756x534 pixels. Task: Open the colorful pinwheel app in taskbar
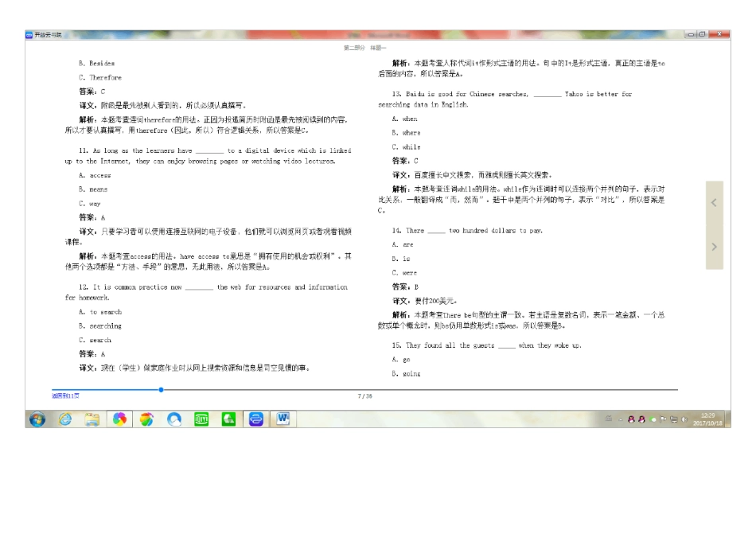coord(119,419)
